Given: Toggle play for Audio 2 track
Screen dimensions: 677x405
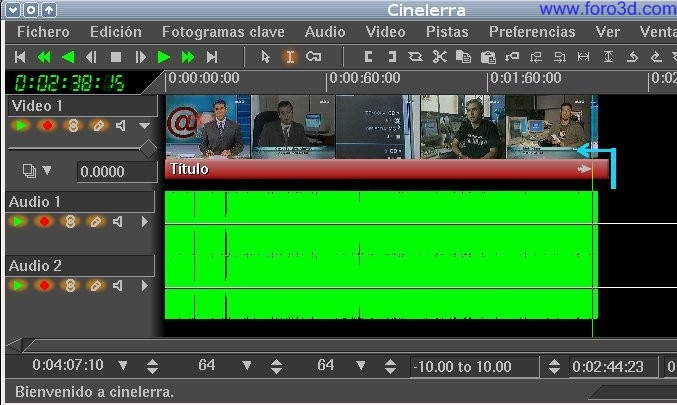Looking at the screenshot, I should [x=18, y=285].
